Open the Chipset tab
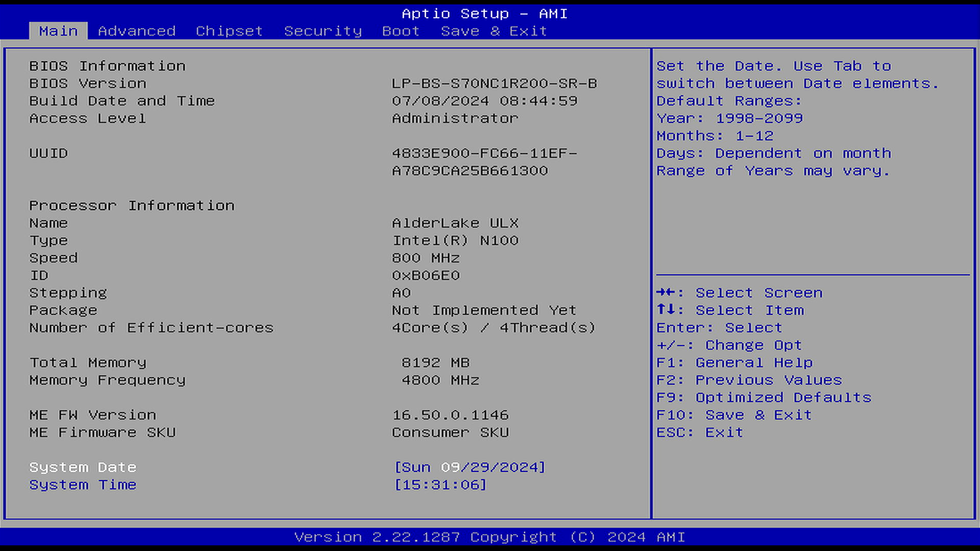The height and width of the screenshot is (551, 980). 229,31
